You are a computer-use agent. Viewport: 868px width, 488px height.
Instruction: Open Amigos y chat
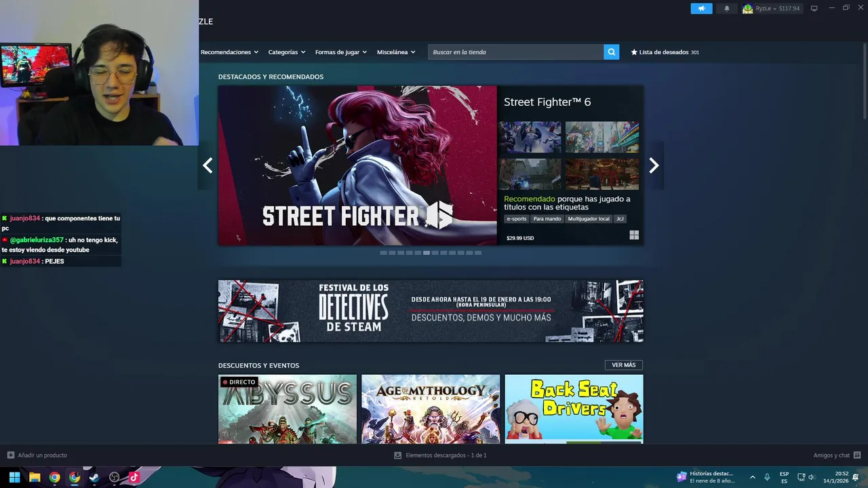click(x=837, y=455)
